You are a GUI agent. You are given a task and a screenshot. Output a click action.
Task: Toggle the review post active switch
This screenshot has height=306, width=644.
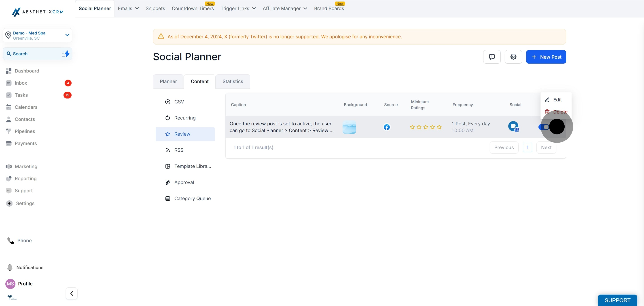click(544, 127)
